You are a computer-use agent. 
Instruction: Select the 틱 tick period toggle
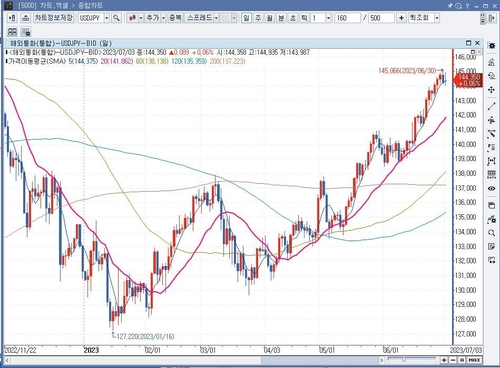[x=304, y=18]
